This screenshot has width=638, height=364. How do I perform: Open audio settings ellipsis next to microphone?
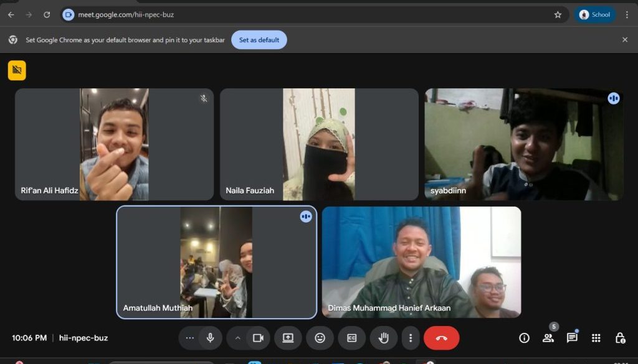click(x=190, y=338)
